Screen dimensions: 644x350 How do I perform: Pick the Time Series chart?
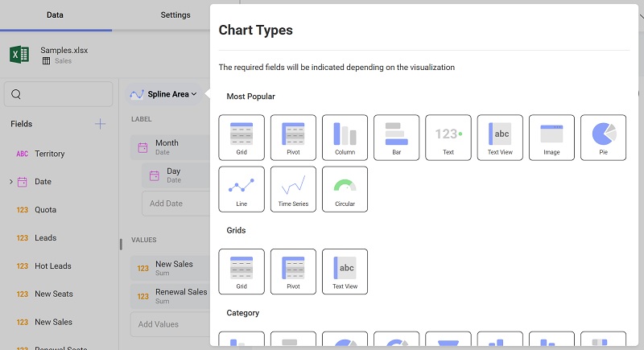[293, 189]
